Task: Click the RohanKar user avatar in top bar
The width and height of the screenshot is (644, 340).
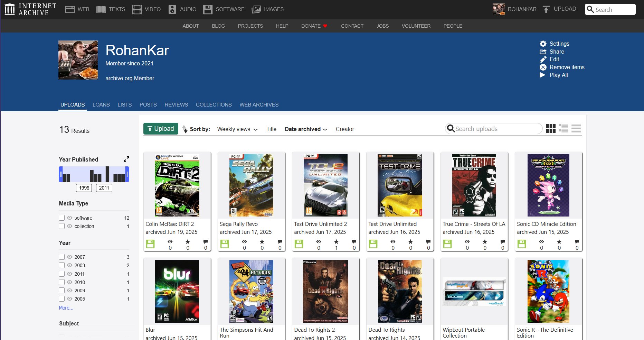Action: click(x=499, y=9)
